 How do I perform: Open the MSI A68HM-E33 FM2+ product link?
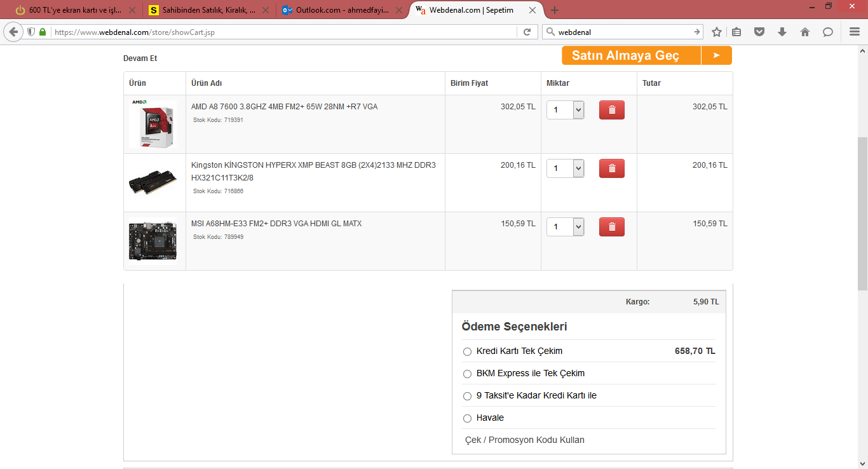pyautogui.click(x=276, y=224)
